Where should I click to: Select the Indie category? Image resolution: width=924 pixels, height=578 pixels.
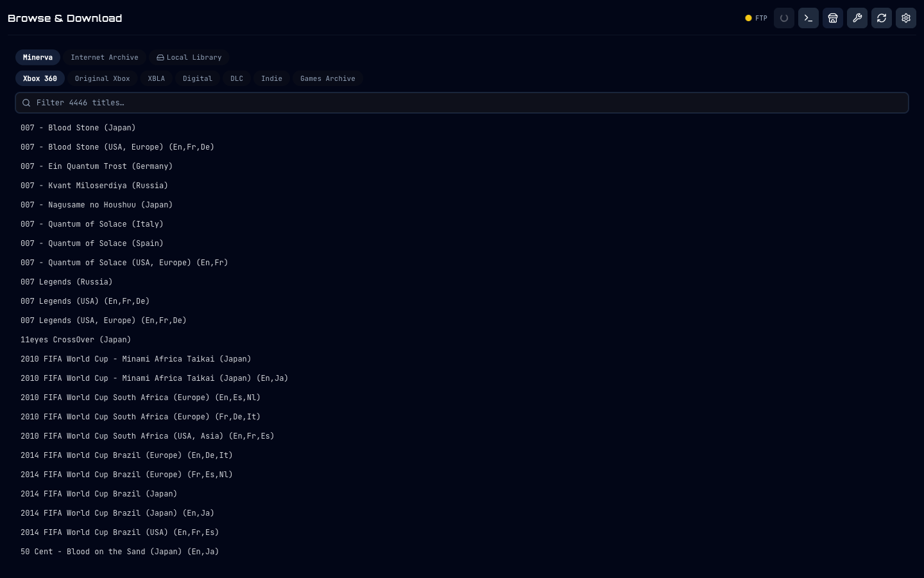coord(271,78)
